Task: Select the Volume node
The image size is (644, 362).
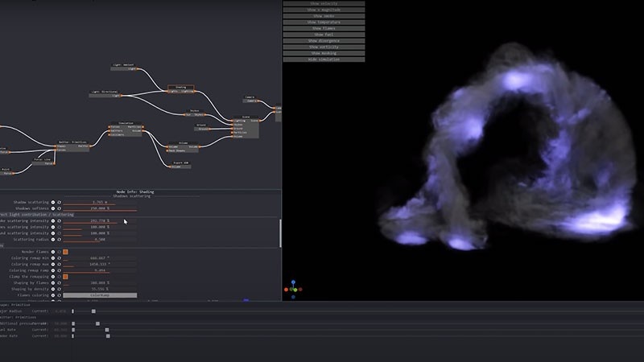Action: click(x=184, y=147)
